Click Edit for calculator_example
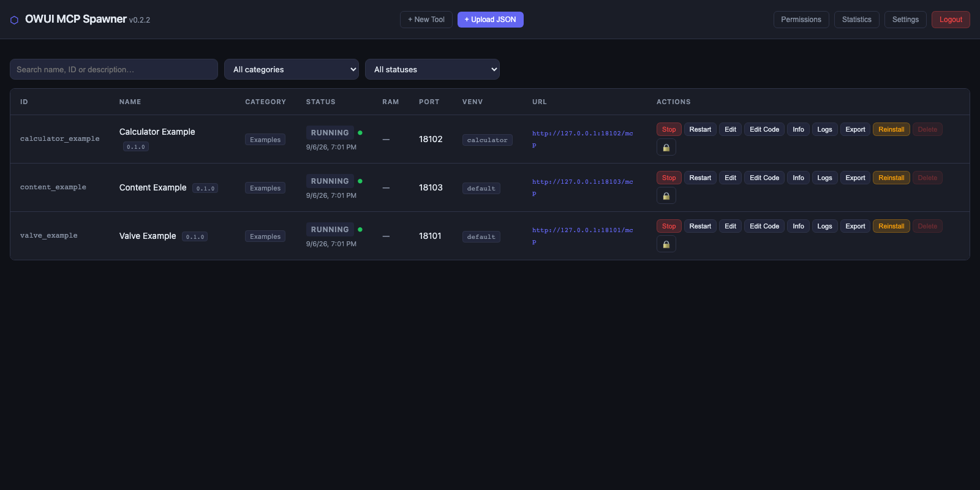 (731, 129)
